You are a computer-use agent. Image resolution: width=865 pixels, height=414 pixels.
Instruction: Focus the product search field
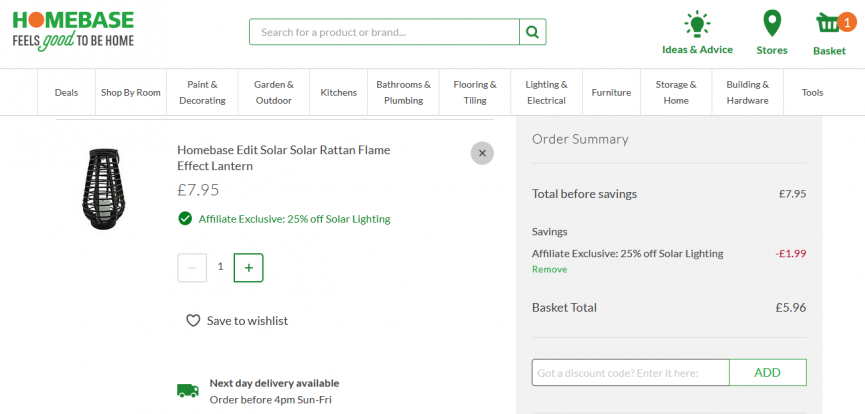click(385, 32)
